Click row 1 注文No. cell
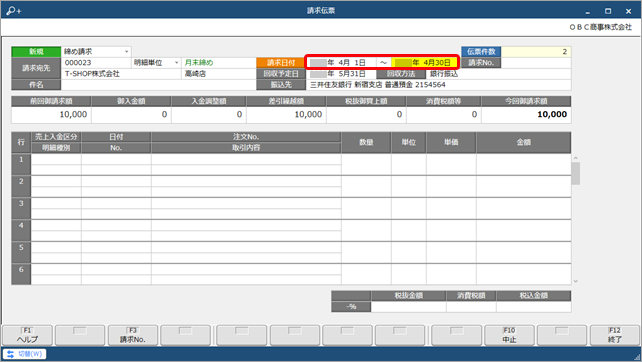 pyautogui.click(x=246, y=159)
